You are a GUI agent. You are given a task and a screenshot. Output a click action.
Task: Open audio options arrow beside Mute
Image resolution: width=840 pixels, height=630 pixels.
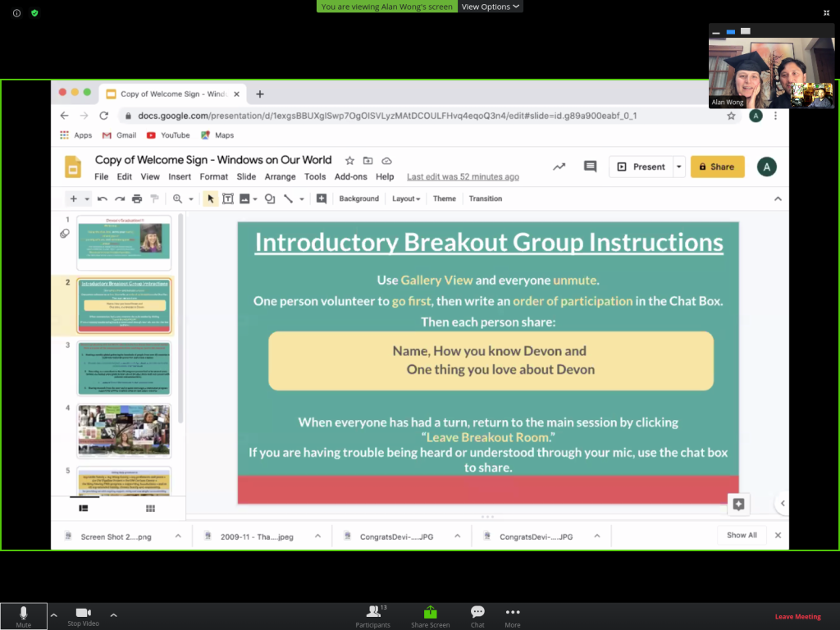pos(54,614)
